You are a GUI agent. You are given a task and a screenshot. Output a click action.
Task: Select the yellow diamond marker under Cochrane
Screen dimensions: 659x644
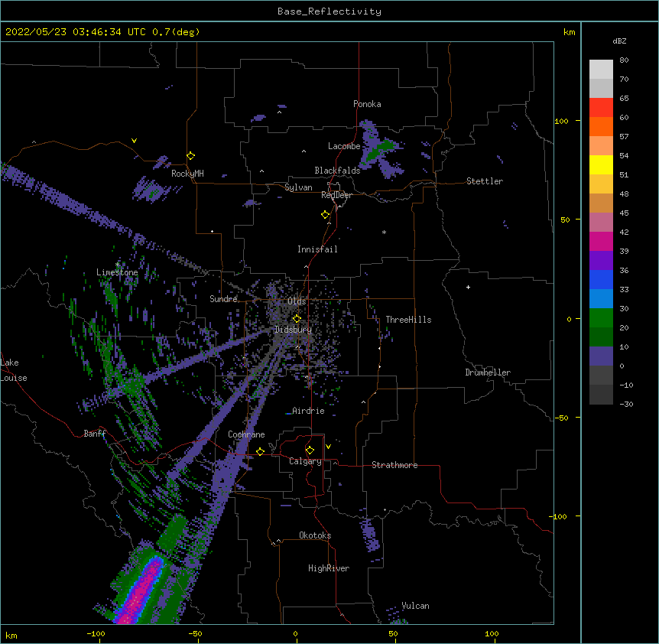260,451
